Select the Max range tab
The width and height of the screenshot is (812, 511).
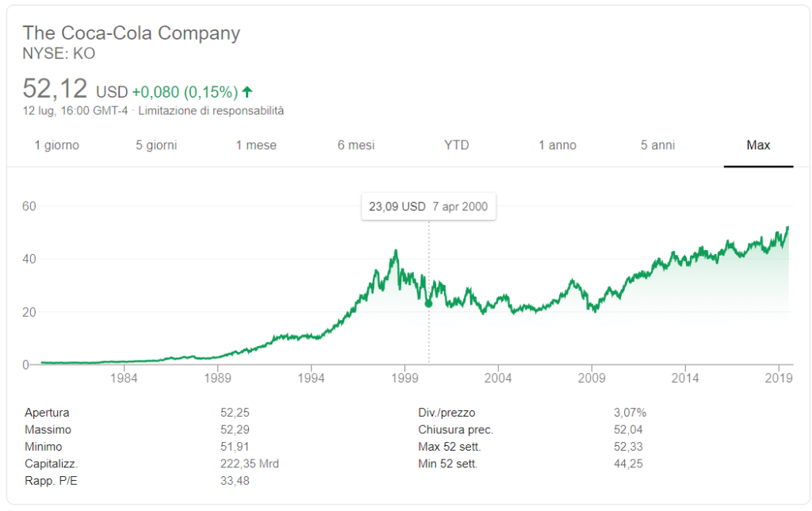pyautogui.click(x=758, y=145)
